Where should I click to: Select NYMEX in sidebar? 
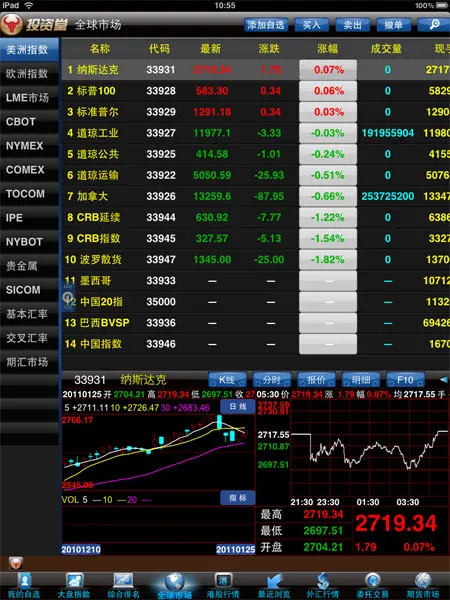pyautogui.click(x=29, y=146)
